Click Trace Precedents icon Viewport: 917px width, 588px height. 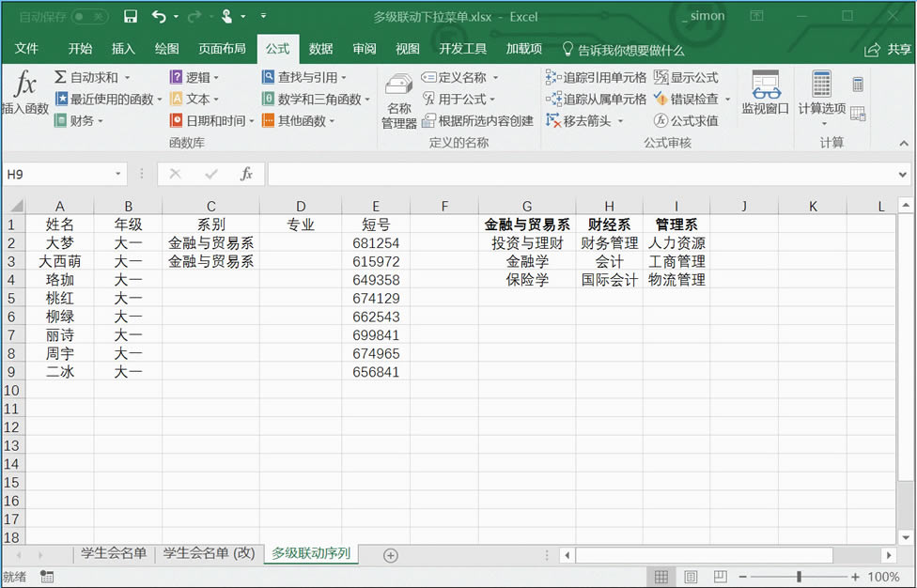[x=596, y=77]
